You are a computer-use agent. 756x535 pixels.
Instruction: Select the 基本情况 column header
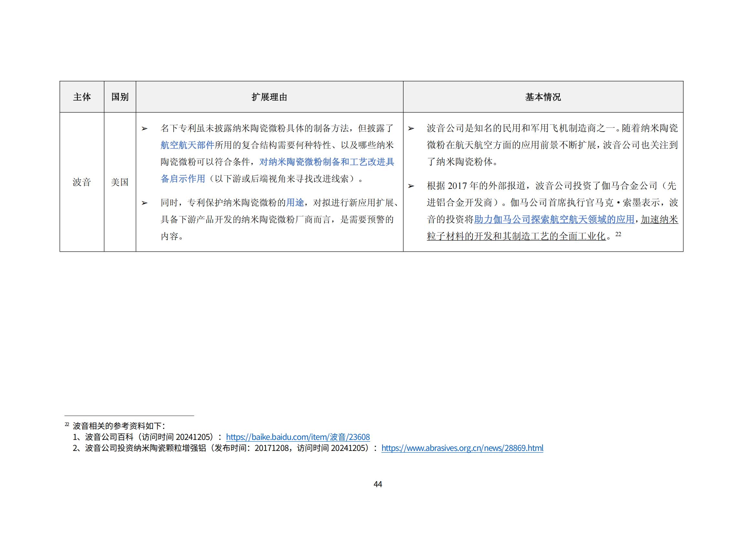543,97
